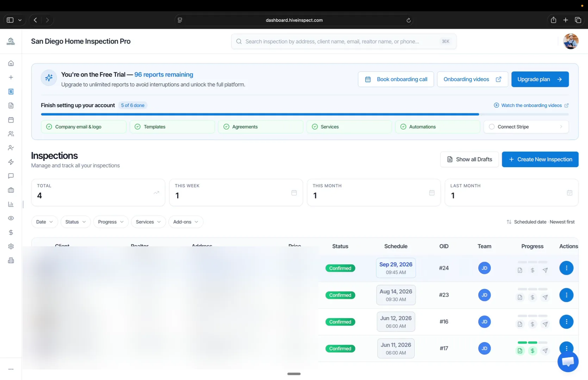The height and width of the screenshot is (380, 588).
Task: Click the Upgrade plan button
Action: [x=540, y=79]
